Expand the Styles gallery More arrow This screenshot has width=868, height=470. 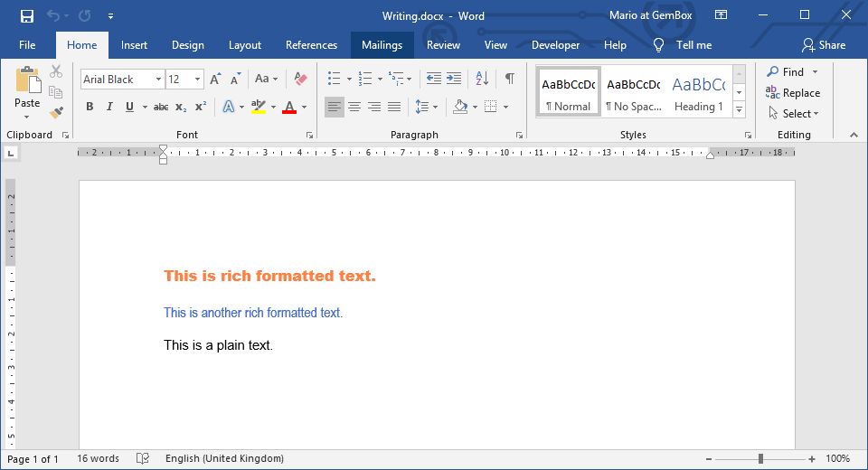[739, 109]
